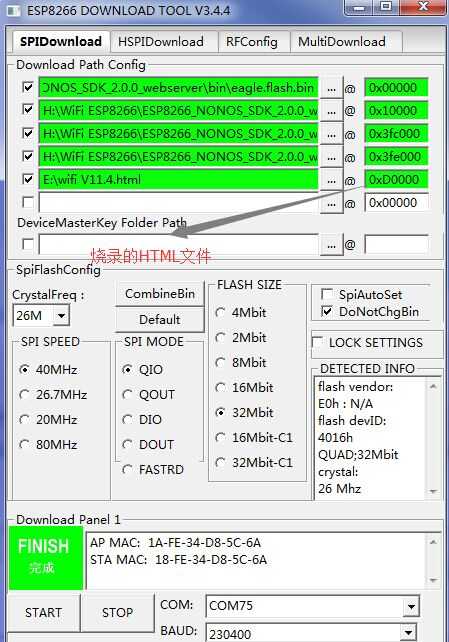Click the Default button
This screenshot has height=642, width=449.
point(160,319)
